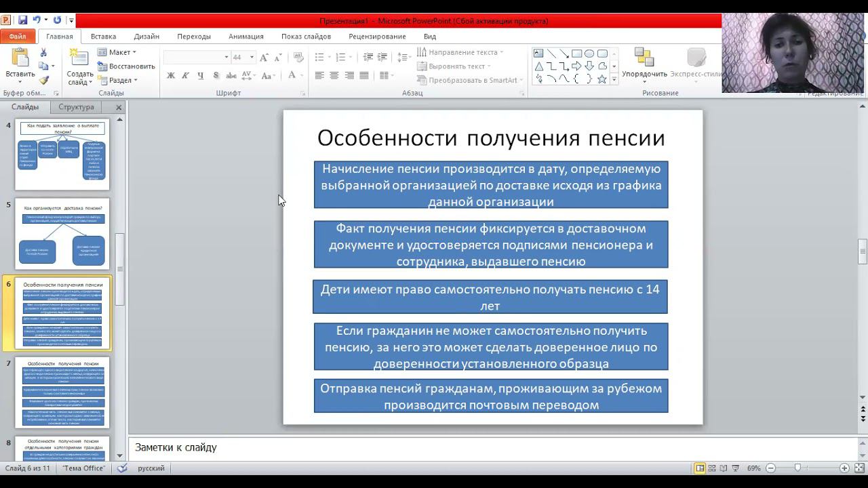Choose the rectangle shape in the gallery
The height and width of the screenshot is (488, 868).
(x=576, y=54)
